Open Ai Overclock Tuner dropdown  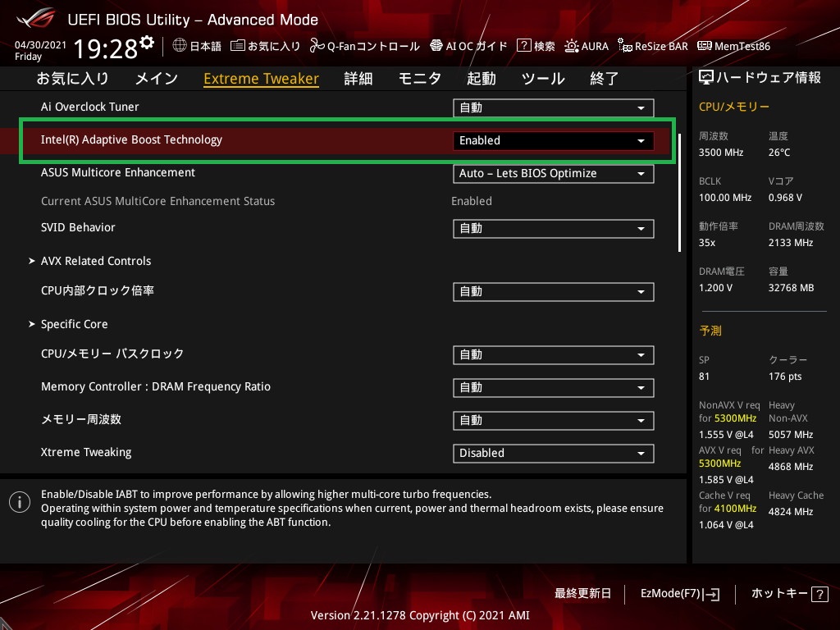[554, 107]
